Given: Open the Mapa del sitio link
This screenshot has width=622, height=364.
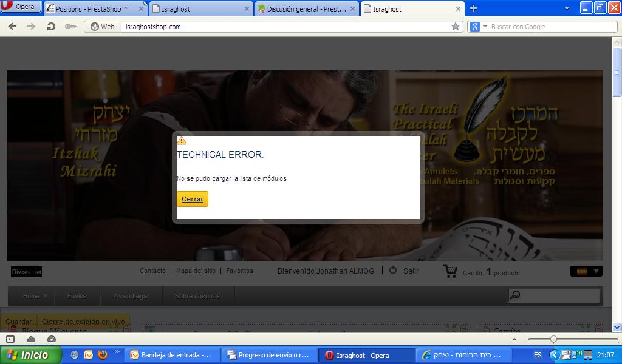Looking at the screenshot, I should (196, 271).
